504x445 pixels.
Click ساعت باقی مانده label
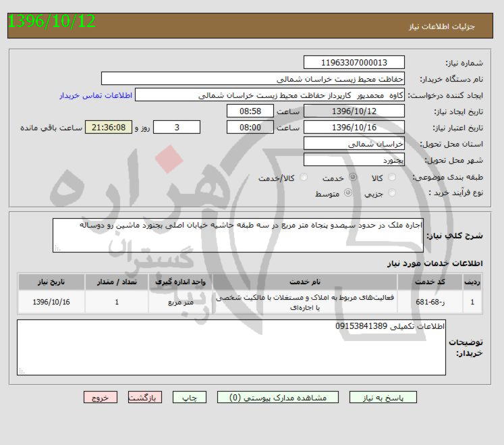pyautogui.click(x=51, y=128)
